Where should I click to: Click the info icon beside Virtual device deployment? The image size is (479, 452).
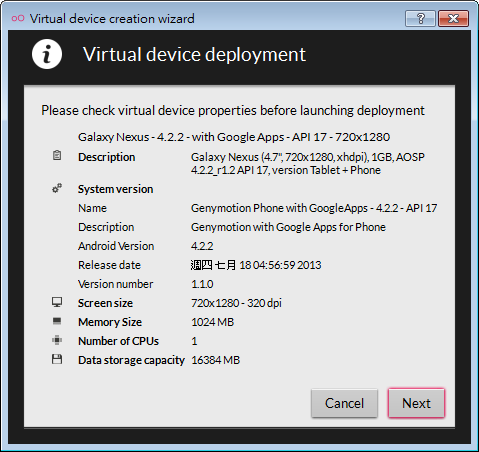click(47, 54)
